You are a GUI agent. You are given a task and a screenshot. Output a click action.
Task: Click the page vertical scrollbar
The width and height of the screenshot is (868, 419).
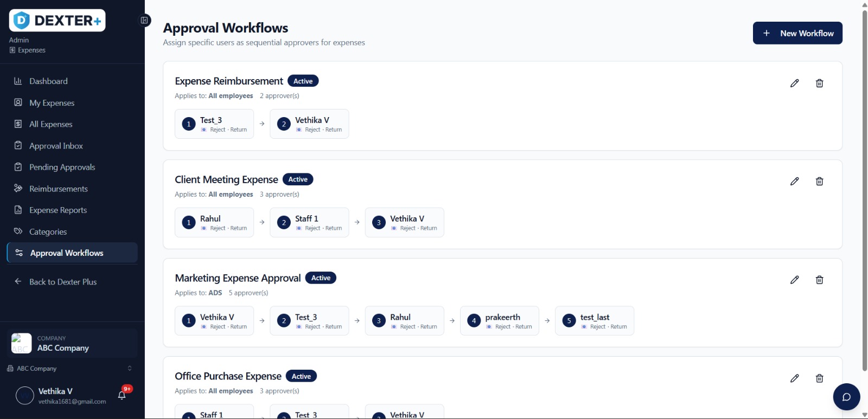click(x=865, y=190)
